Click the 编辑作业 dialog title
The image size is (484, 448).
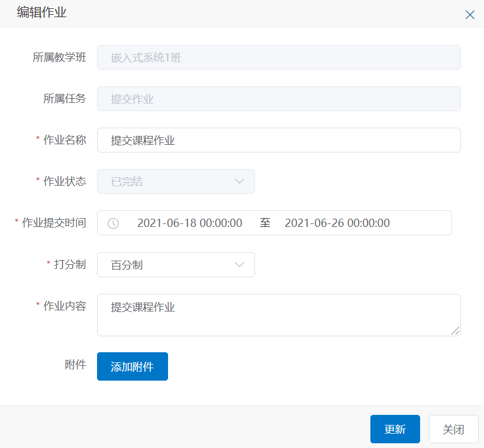(41, 12)
